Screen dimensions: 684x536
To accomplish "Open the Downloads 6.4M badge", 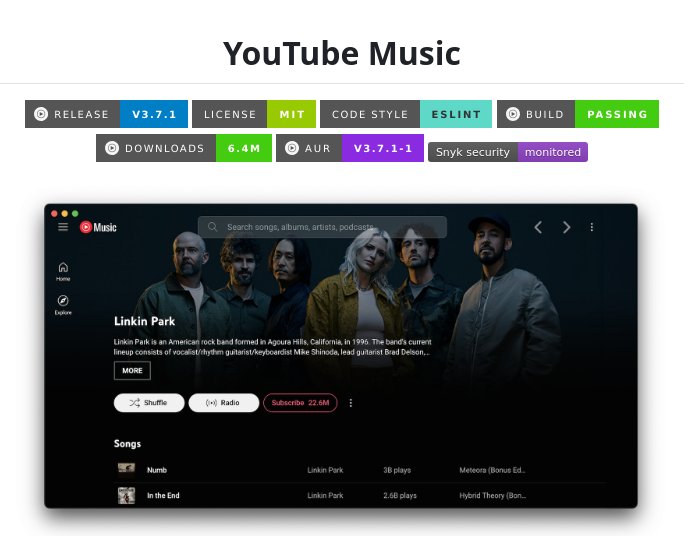I will click(x=184, y=148).
